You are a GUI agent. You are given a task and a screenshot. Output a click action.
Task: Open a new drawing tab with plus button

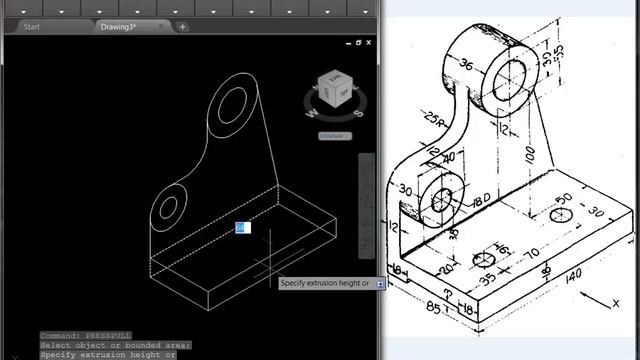182,27
